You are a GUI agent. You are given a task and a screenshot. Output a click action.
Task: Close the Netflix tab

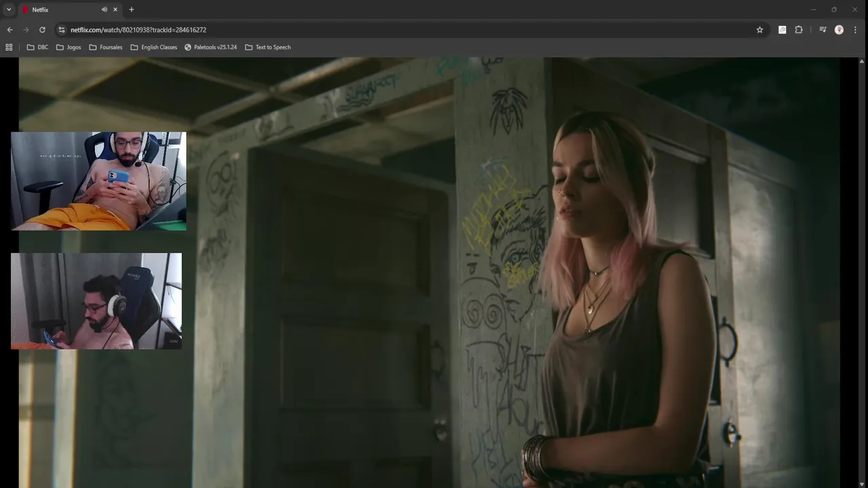tap(115, 9)
